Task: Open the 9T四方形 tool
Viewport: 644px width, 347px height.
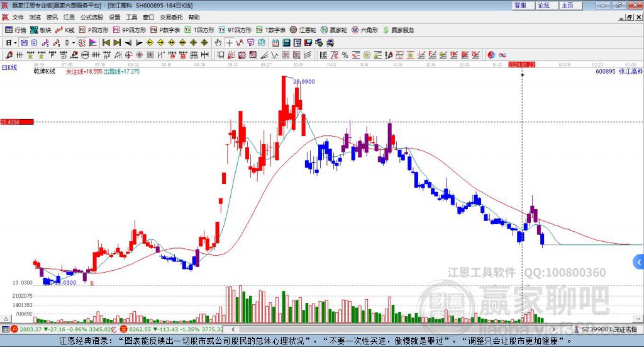Action: (x=235, y=30)
